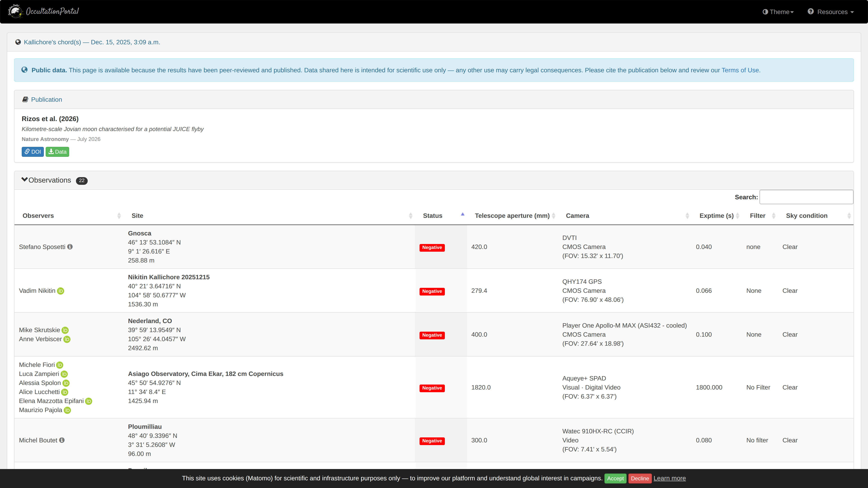Click the Negative badge for Nederland, CO

(432, 335)
